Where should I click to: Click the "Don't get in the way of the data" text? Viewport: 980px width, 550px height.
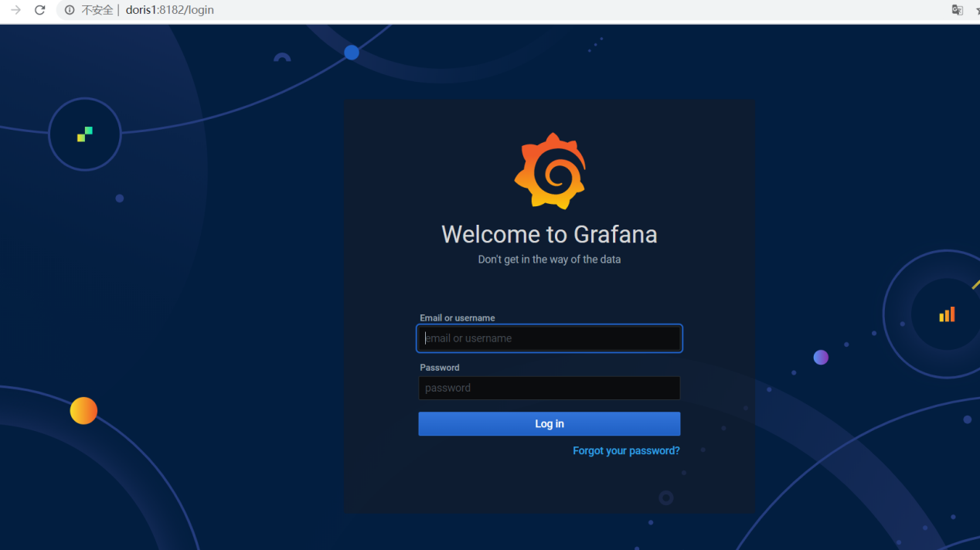tap(550, 260)
